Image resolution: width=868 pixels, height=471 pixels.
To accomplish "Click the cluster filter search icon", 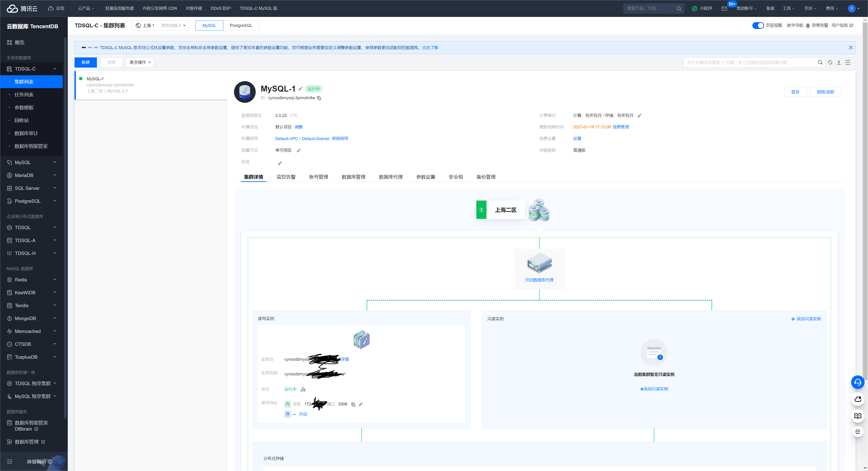I will click(820, 62).
